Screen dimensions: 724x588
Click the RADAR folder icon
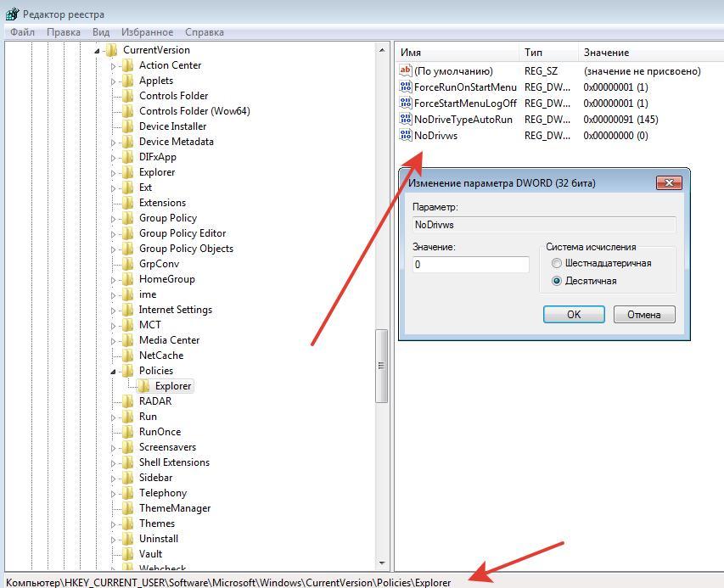click(128, 401)
